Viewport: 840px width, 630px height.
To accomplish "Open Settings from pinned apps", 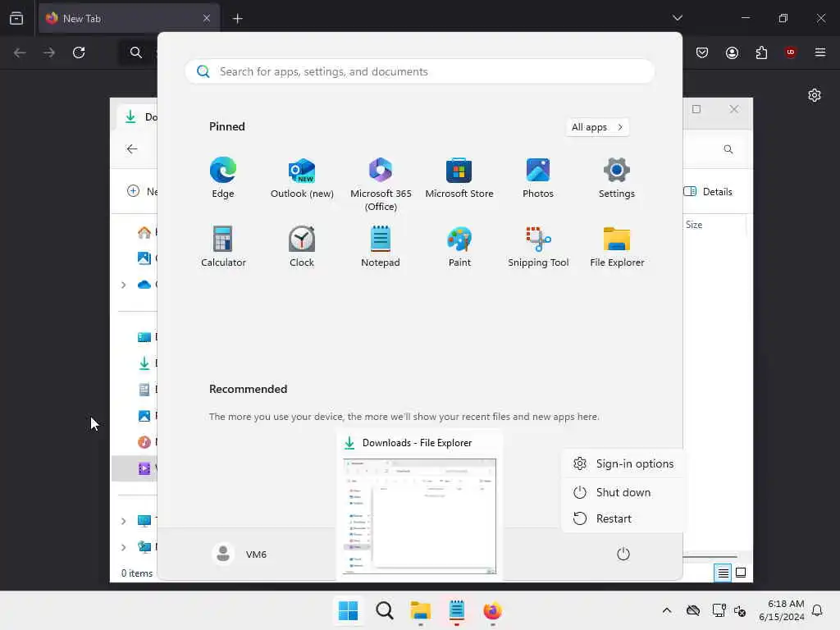I will [x=617, y=178].
